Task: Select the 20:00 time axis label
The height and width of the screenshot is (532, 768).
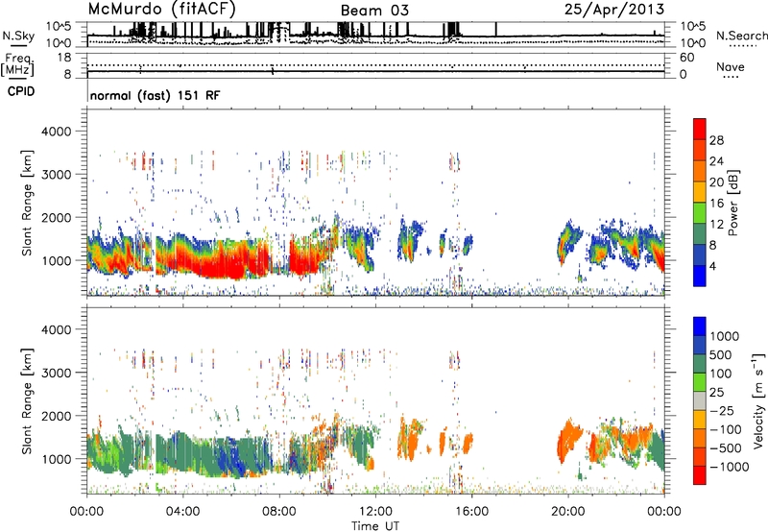Action: point(567,512)
